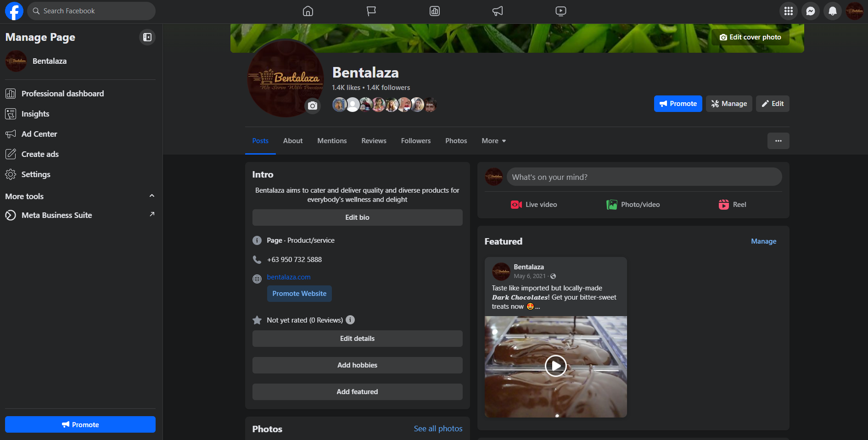
Task: Add a Photo/video post
Action: [633, 205]
